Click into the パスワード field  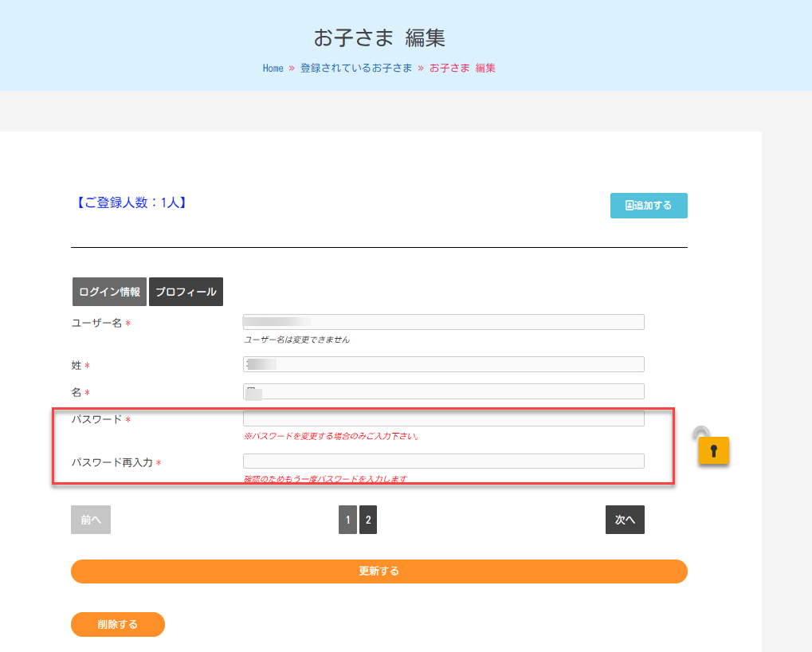[x=443, y=418]
